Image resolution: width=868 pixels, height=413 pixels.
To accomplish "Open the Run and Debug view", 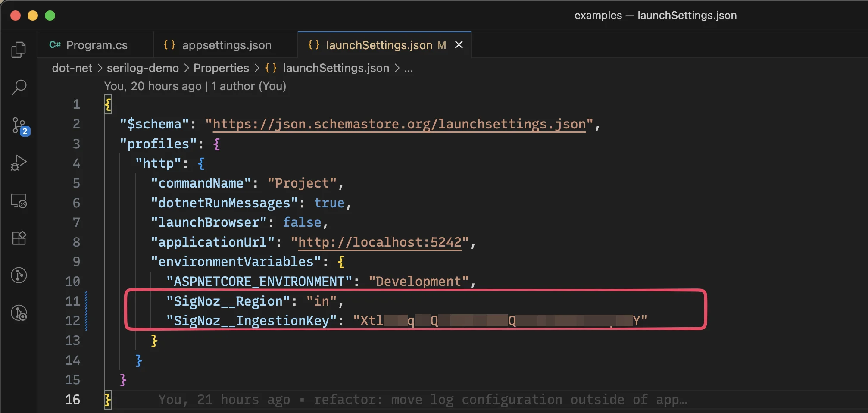I will pyautogui.click(x=19, y=163).
